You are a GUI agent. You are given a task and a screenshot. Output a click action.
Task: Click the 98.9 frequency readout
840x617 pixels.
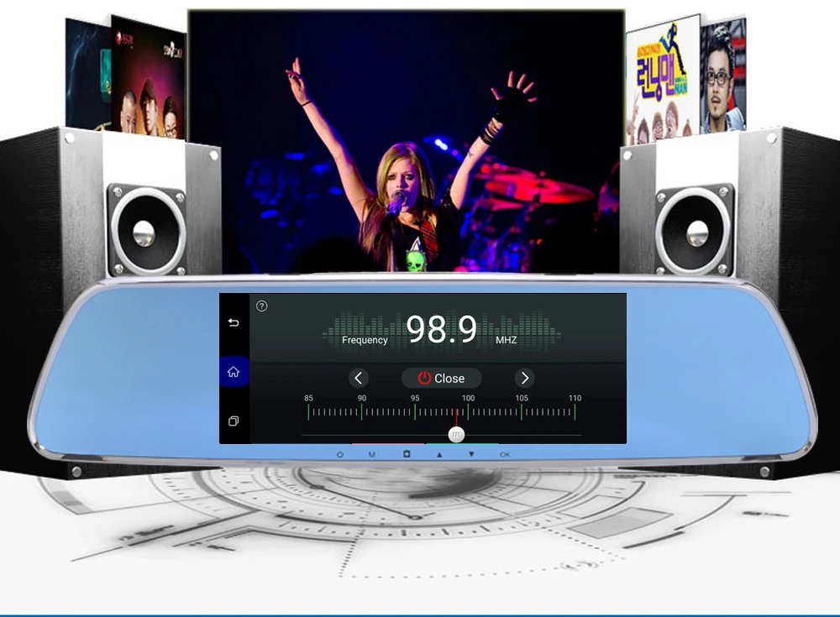coord(442,328)
